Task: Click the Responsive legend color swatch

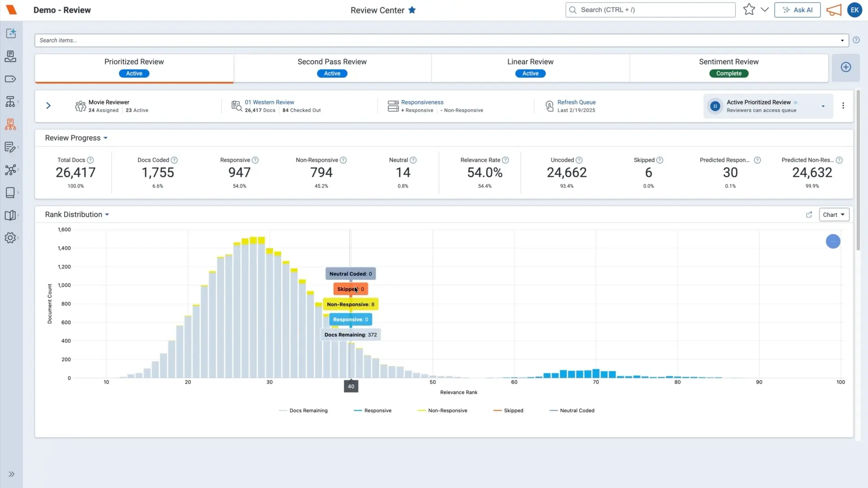Action: (x=358, y=410)
